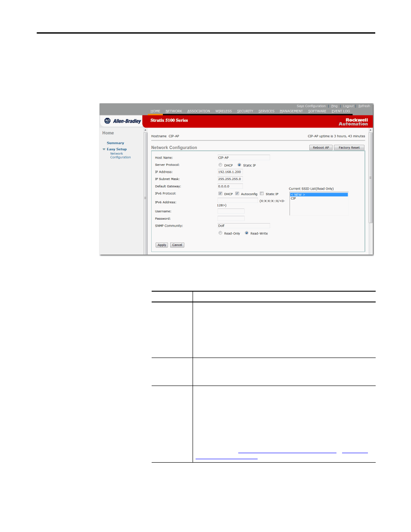The height and width of the screenshot is (532, 411).
Task: Enable the IPv6 Static IP checkbox
Action: (262, 194)
